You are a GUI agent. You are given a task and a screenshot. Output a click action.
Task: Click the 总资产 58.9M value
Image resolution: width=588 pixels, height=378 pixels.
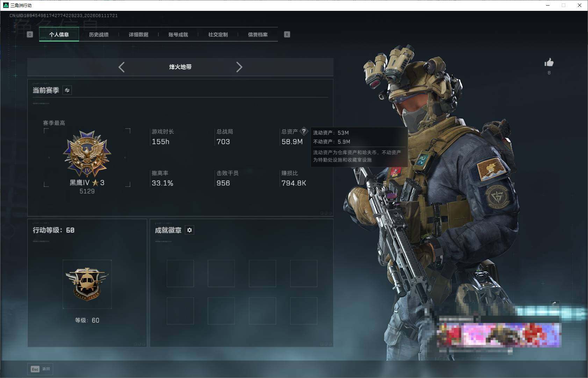[292, 141]
